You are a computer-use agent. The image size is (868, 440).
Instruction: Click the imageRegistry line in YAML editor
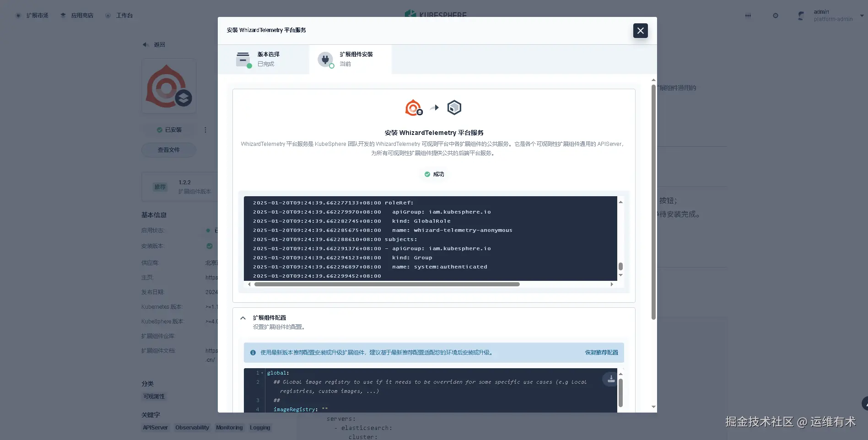[301, 409]
